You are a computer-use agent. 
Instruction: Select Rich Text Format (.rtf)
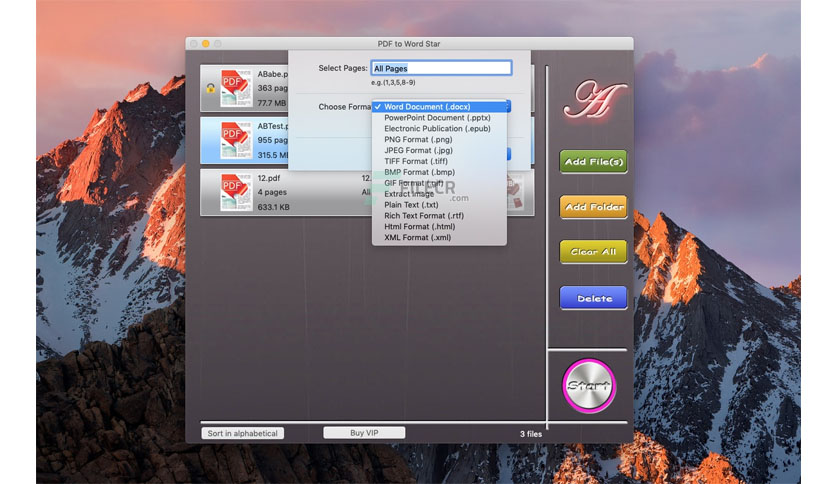439,216
